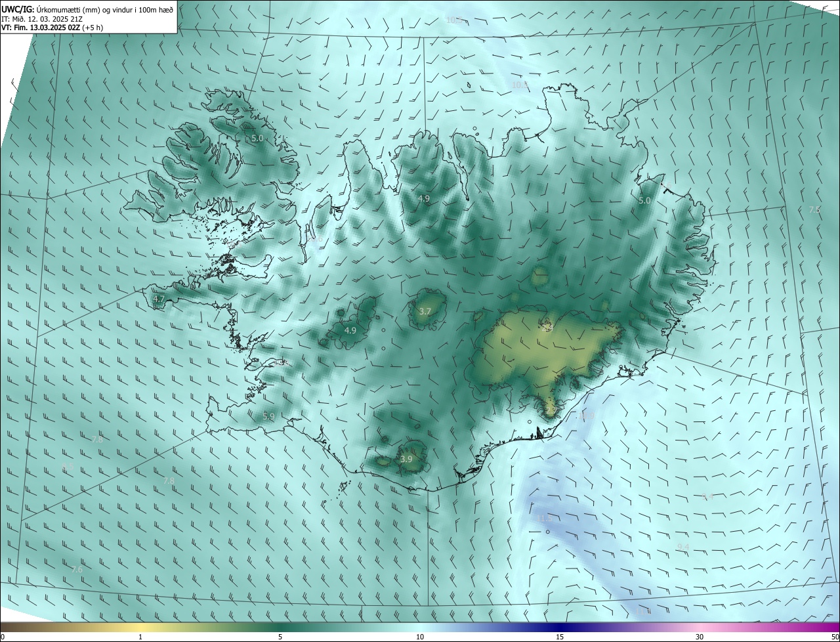Select the 5.9 value label on Reykjanes
Image resolution: width=840 pixels, height=642 pixels.
pos(268,416)
